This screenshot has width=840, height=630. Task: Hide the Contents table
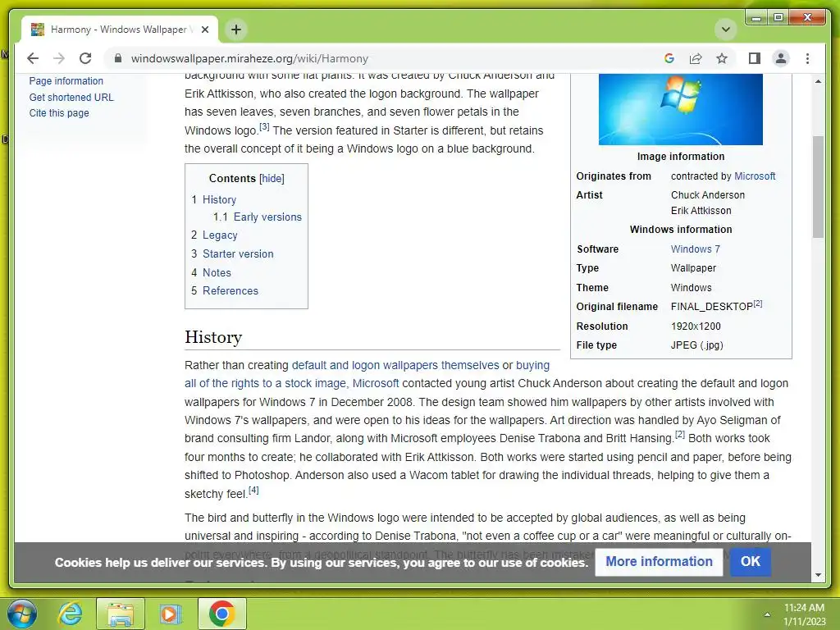click(x=272, y=178)
